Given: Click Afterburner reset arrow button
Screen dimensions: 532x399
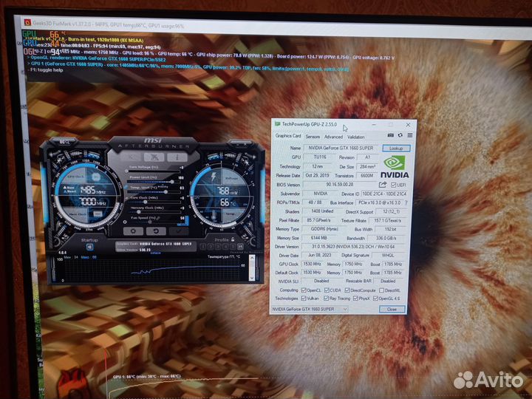Looking at the screenshot, I should (156, 231).
